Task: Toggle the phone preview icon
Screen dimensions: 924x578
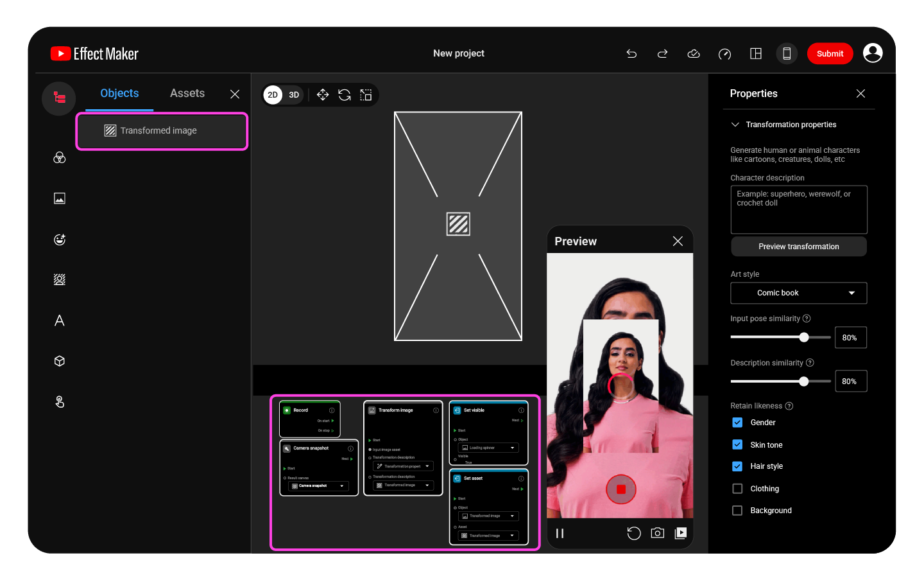Action: click(x=787, y=54)
